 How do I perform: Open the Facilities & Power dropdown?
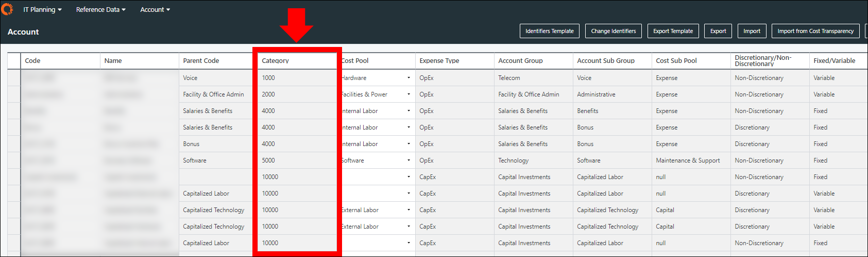pos(409,94)
